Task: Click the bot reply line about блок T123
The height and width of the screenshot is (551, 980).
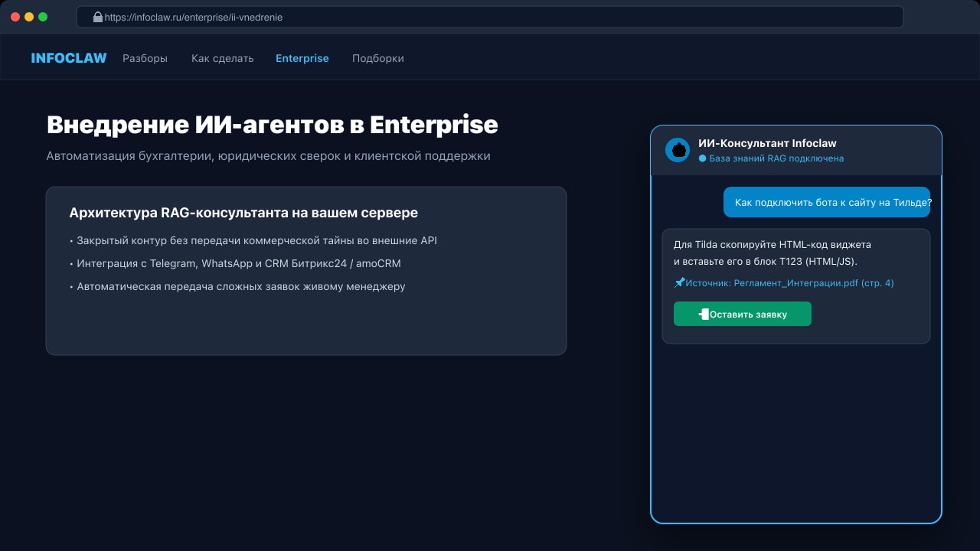Action: (x=766, y=261)
